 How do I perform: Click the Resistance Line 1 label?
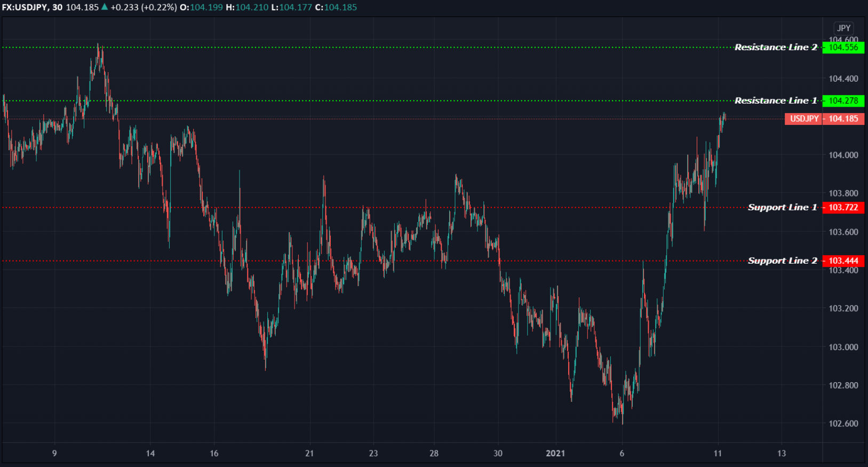click(776, 101)
